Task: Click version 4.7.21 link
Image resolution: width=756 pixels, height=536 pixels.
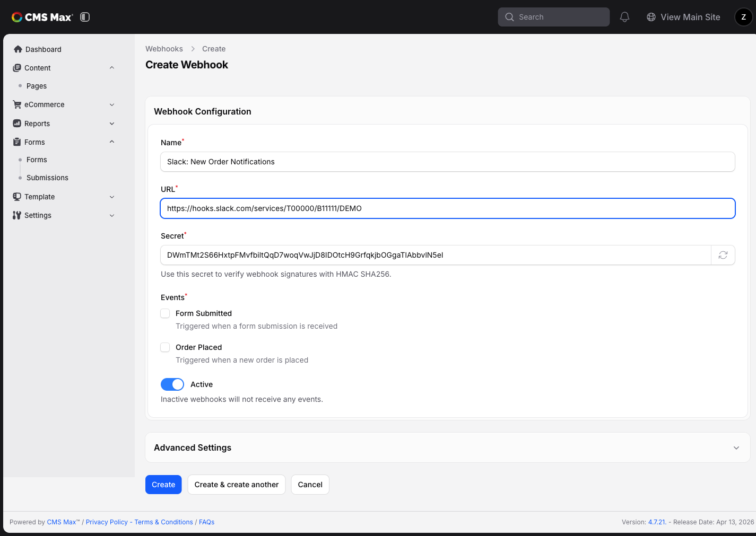Action: click(x=656, y=522)
